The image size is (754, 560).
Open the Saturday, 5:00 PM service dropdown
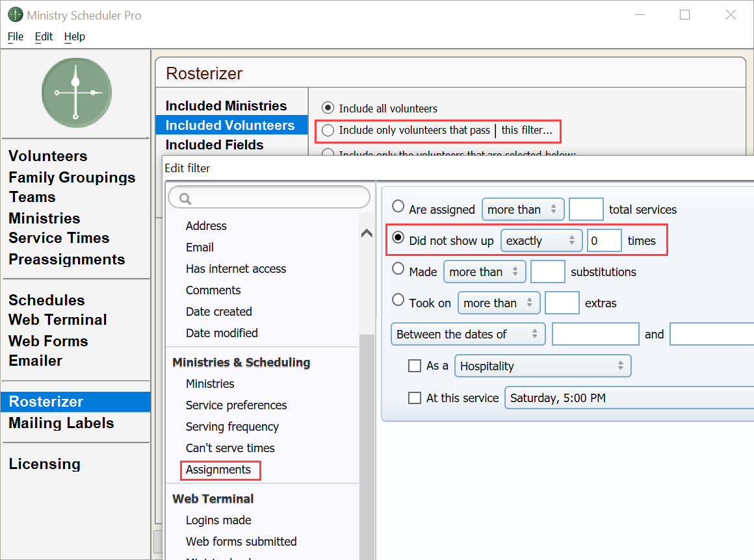(628, 398)
